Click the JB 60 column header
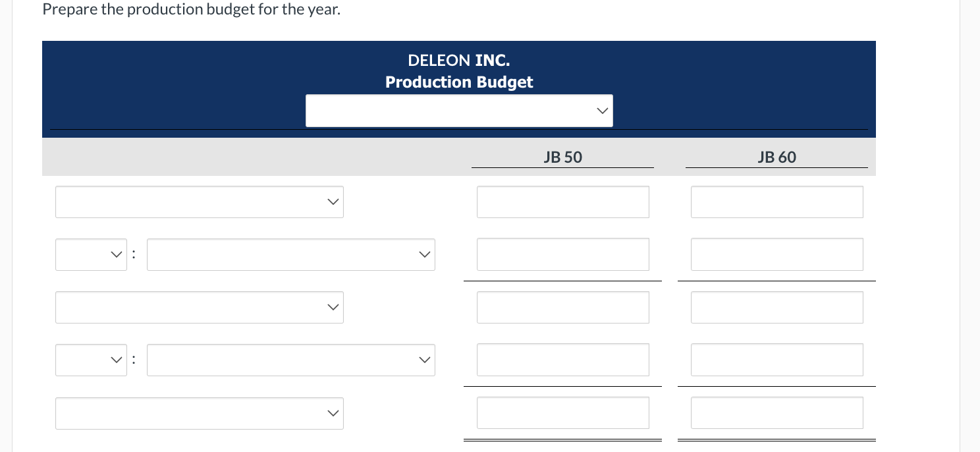980x452 pixels. pyautogui.click(x=777, y=157)
